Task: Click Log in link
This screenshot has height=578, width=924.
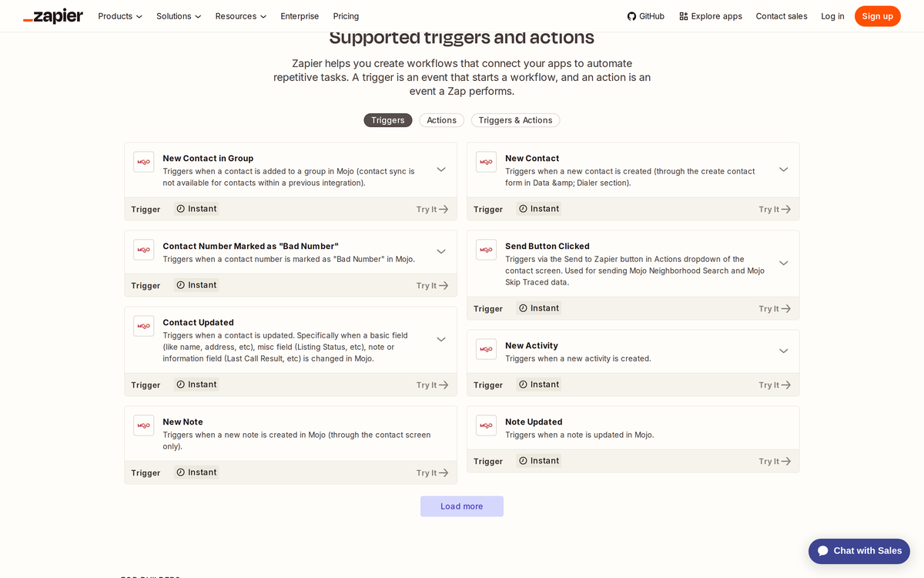Action: [x=832, y=16]
